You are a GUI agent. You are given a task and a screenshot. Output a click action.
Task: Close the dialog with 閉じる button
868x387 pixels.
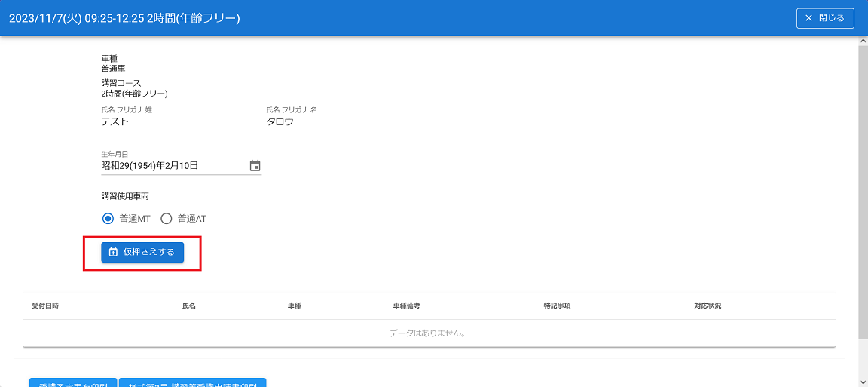coord(825,18)
